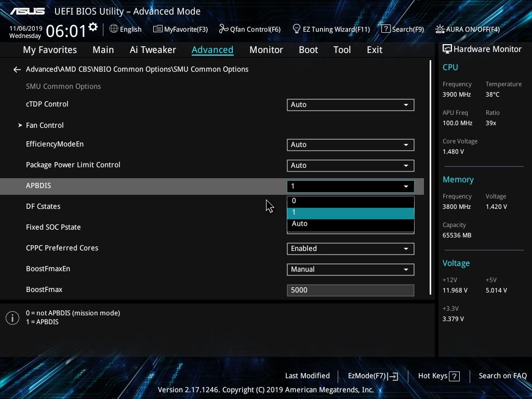Select Auto in APBDIS list

tap(351, 224)
